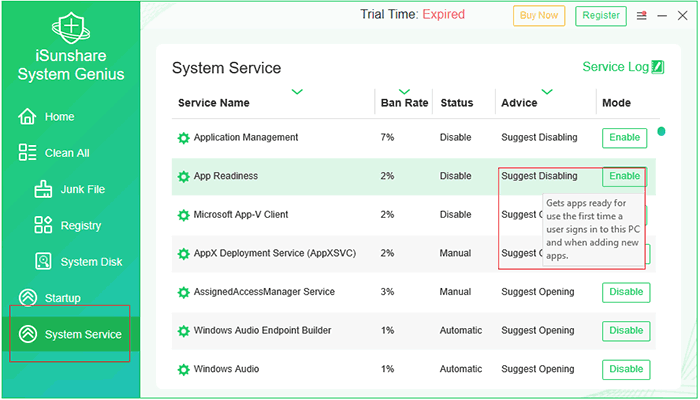Click Suggest Opening for AssignedAccessManager Service
Screen dimensions: 700x400
[x=538, y=292]
